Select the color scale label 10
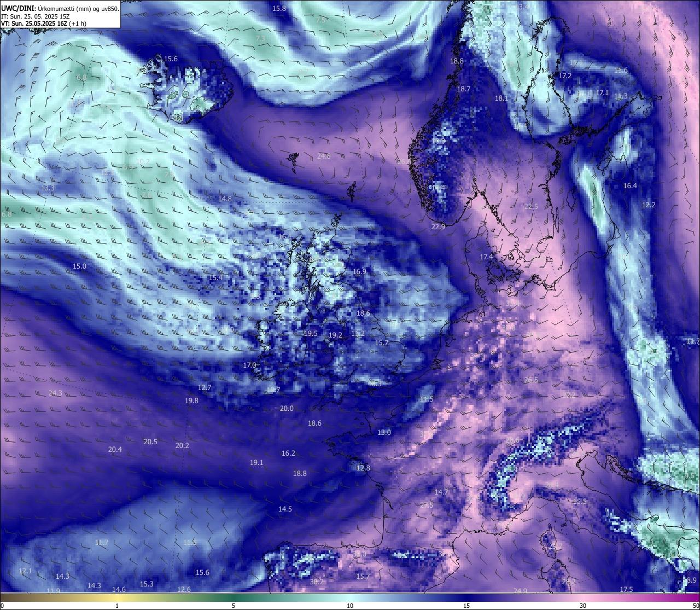 (350, 606)
